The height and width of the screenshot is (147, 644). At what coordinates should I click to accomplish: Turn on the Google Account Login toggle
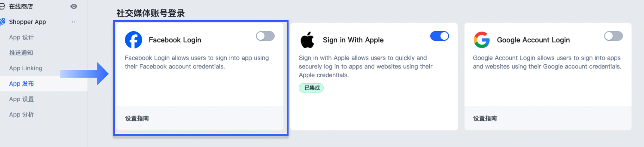613,36
